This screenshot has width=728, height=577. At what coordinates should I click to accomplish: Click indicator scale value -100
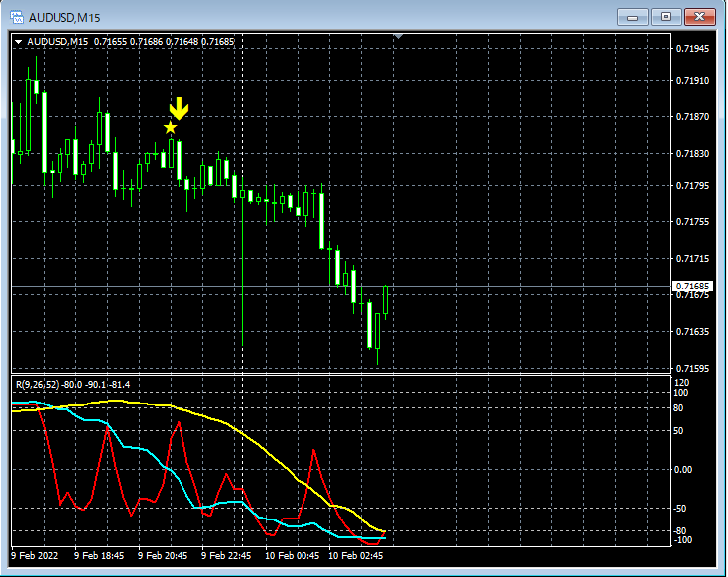pyautogui.click(x=682, y=540)
